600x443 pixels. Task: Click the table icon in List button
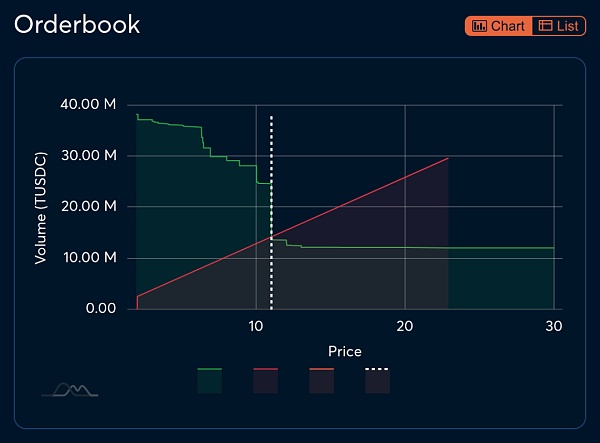[546, 26]
